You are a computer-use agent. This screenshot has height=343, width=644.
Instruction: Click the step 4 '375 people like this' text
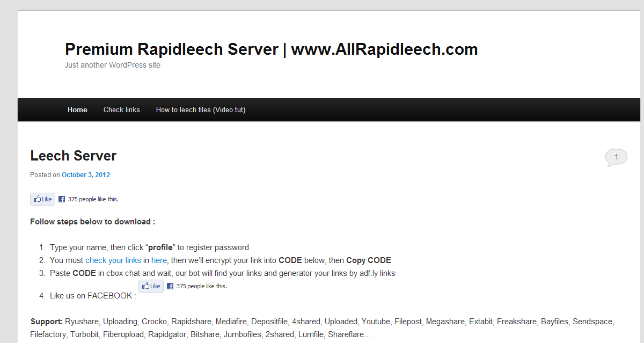coord(202,286)
